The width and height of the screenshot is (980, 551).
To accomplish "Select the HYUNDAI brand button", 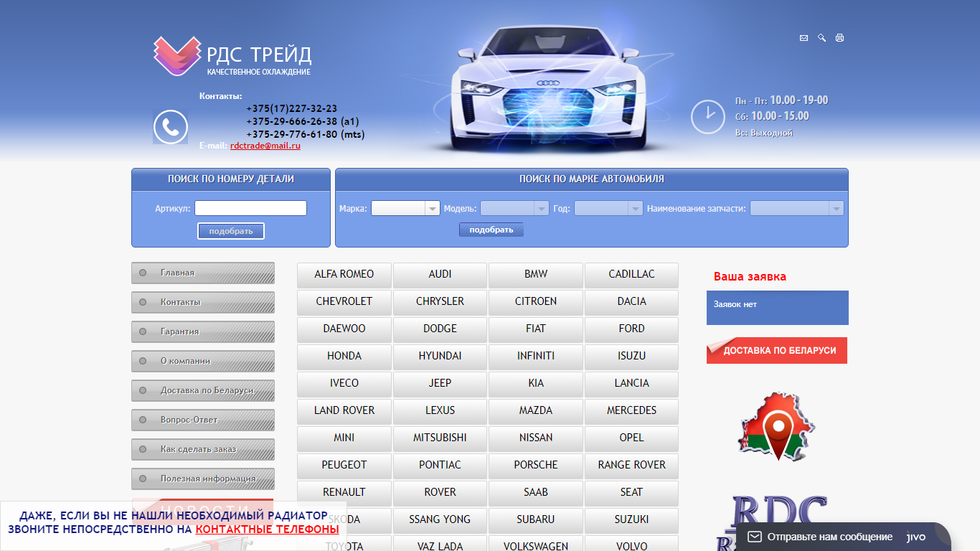I will pos(440,357).
